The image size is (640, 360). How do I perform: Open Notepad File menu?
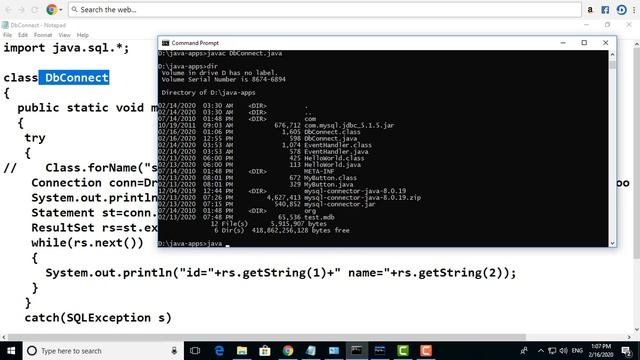(7, 35)
